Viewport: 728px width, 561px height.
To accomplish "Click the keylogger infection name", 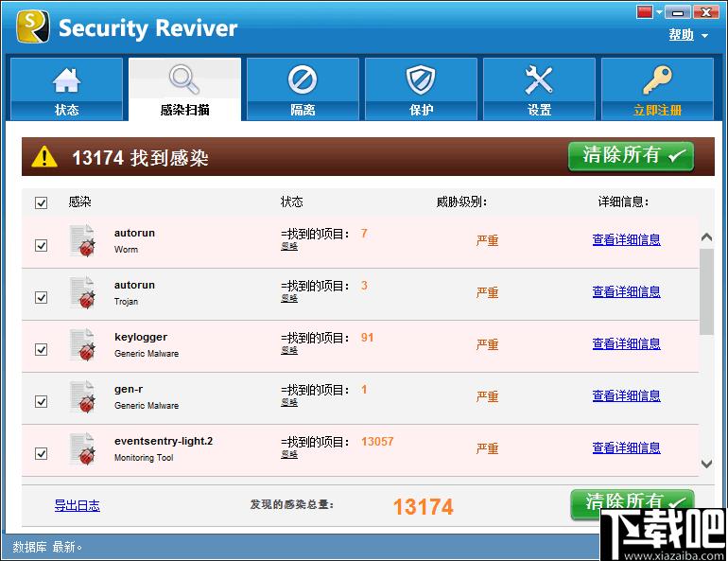I will coord(141,337).
